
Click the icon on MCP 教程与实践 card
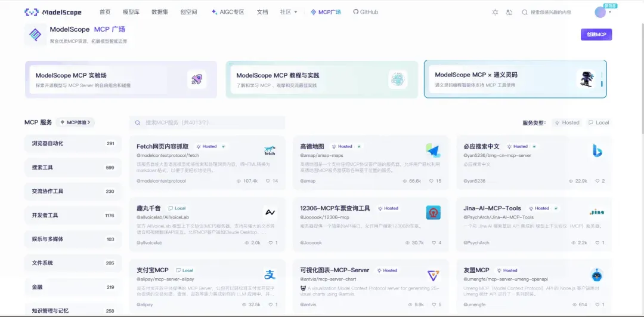tap(398, 79)
